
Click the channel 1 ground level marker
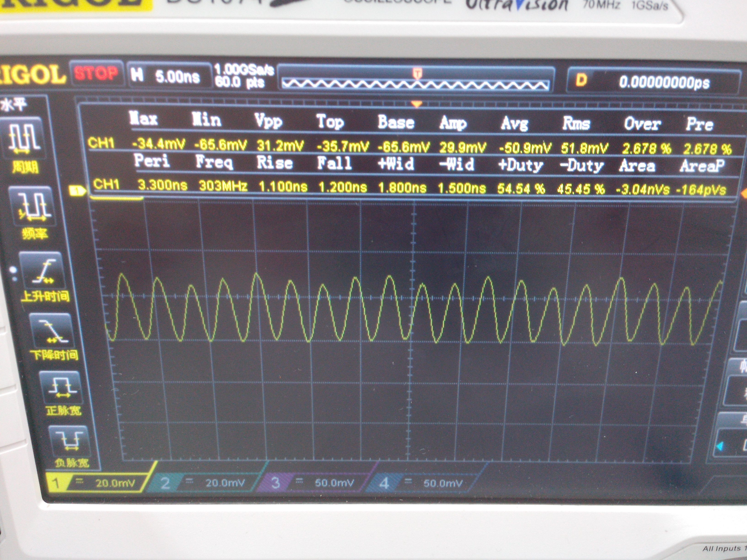tap(77, 191)
